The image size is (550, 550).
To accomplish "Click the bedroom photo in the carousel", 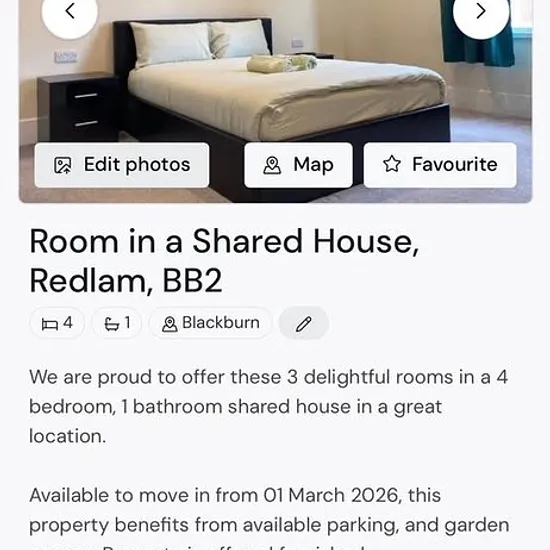I will point(275,88).
